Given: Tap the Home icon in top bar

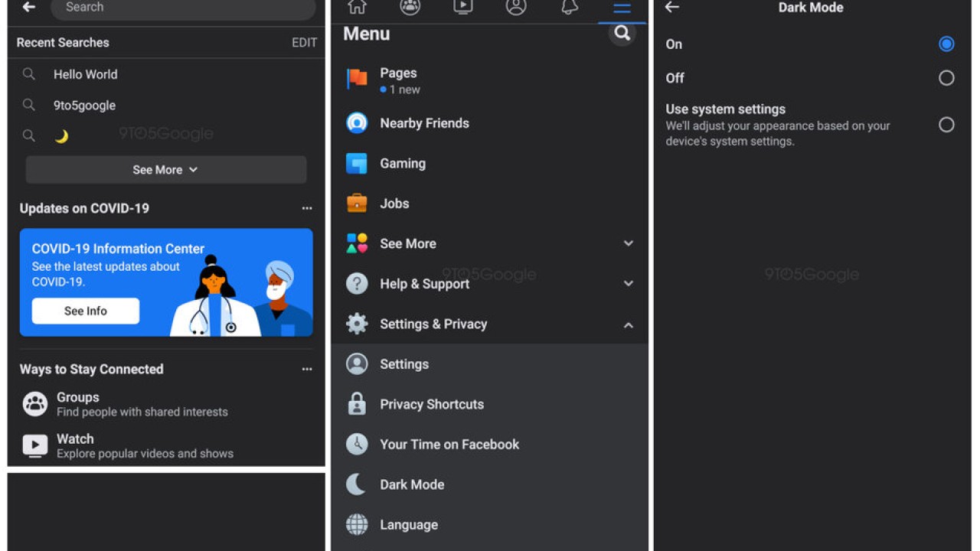Looking at the screenshot, I should [357, 8].
